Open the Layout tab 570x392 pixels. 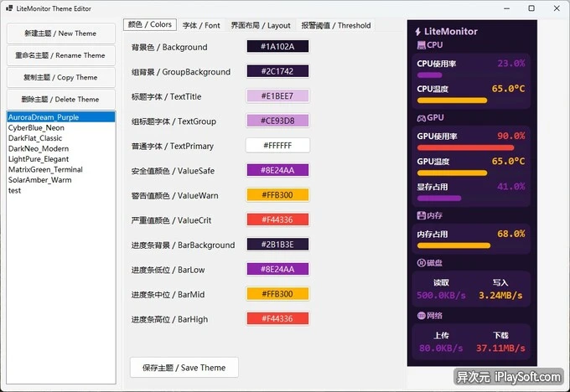[261, 25]
